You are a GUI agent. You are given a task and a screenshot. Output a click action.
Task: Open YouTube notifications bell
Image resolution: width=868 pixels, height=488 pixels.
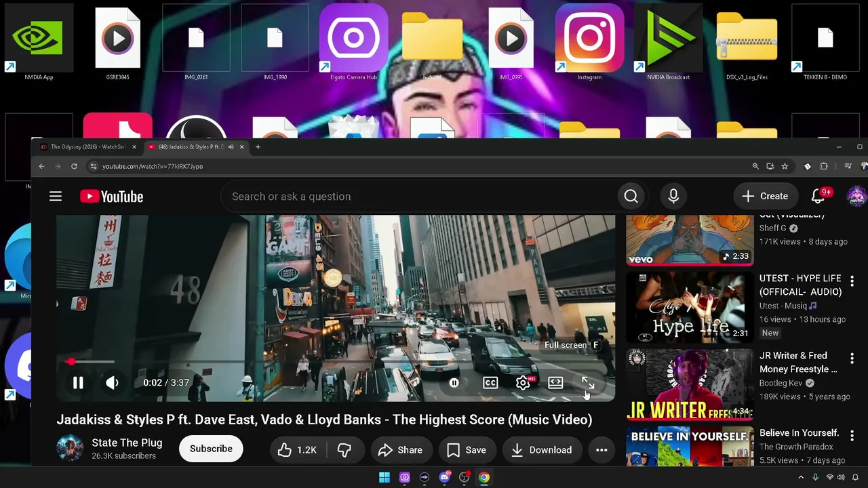point(818,197)
